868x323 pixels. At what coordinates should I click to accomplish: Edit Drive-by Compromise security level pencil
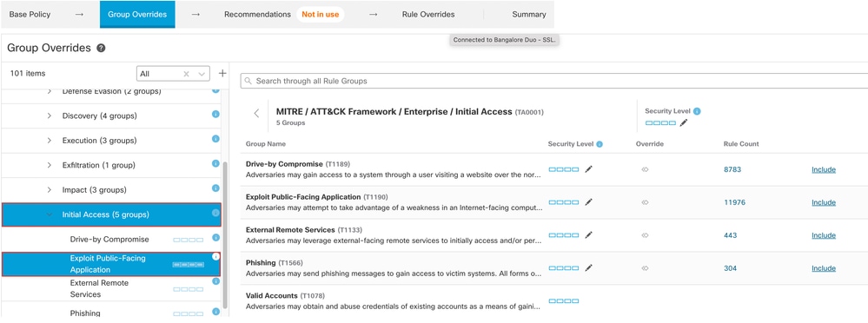coord(588,169)
